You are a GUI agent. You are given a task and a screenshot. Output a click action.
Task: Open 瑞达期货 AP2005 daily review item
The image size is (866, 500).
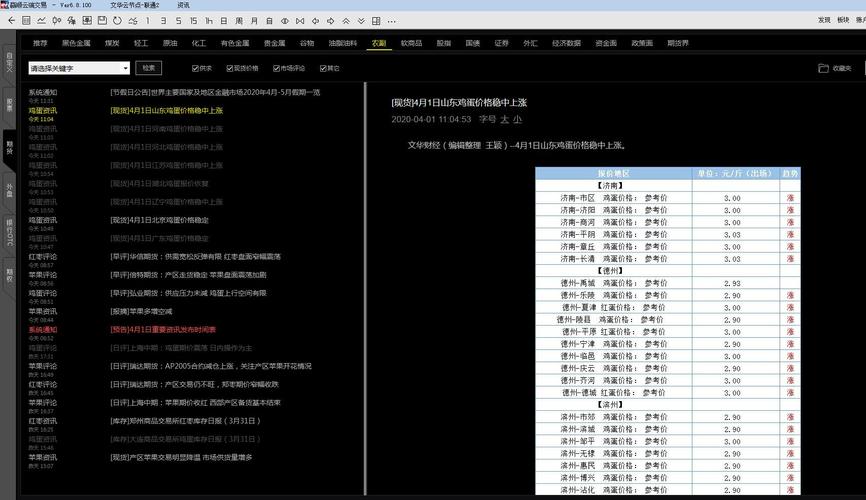pyautogui.click(x=210, y=366)
